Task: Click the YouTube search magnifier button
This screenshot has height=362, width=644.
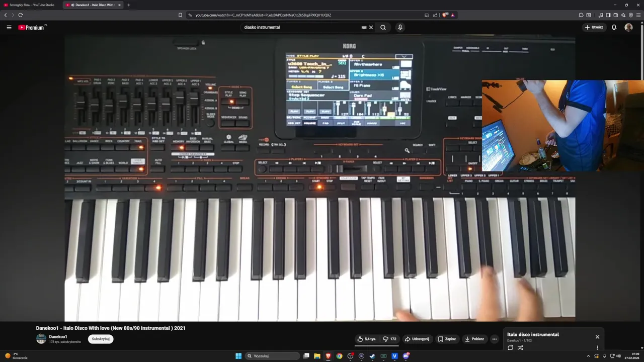Action: [383, 27]
